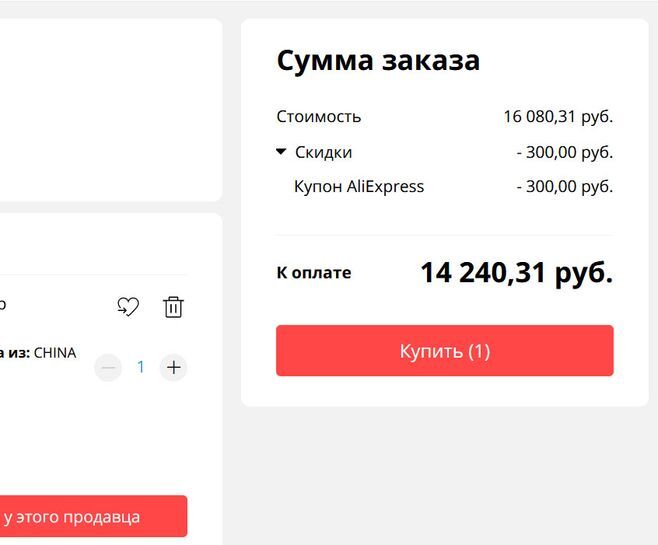
Task: Click the red "у этого продавца" button
Action: (x=90, y=517)
